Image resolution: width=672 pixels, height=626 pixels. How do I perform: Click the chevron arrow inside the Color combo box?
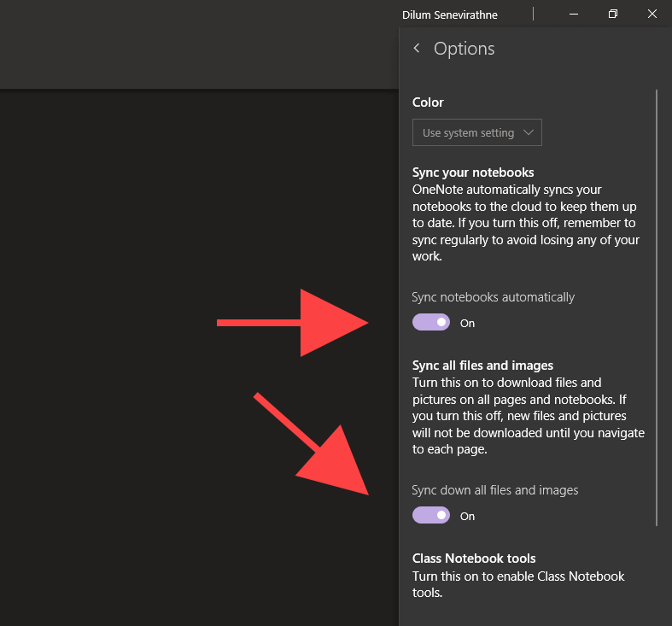(529, 133)
